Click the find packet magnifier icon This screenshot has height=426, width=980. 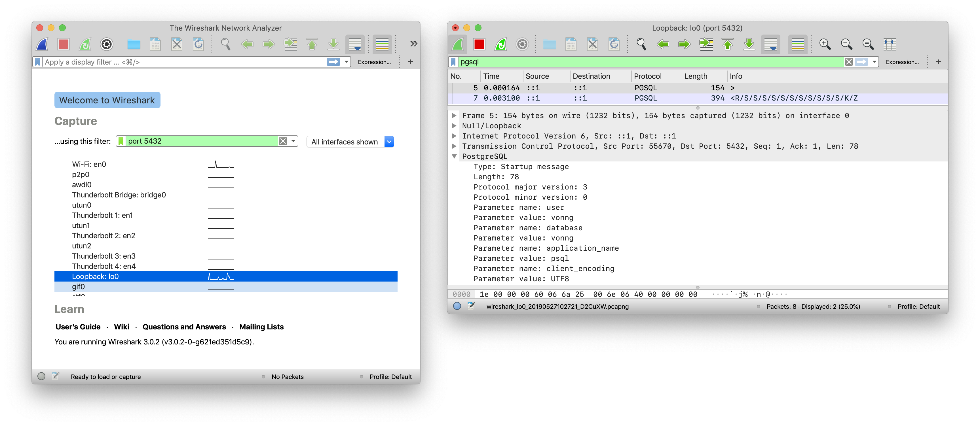point(641,44)
